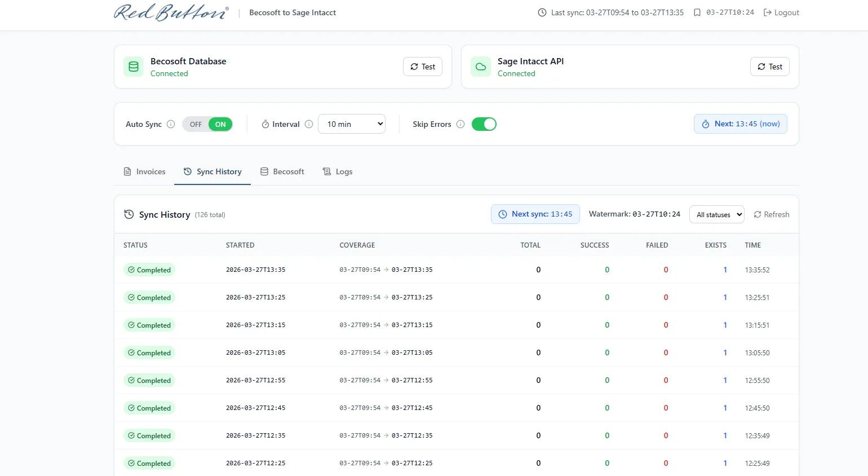The width and height of the screenshot is (868, 476).
Task: Click the Sync History heading icon
Action: click(129, 214)
